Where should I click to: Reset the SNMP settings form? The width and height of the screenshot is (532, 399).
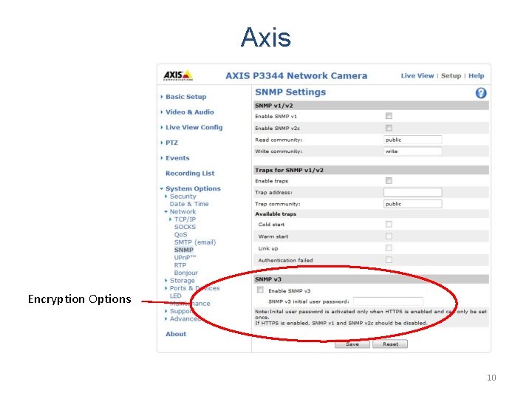click(x=390, y=344)
